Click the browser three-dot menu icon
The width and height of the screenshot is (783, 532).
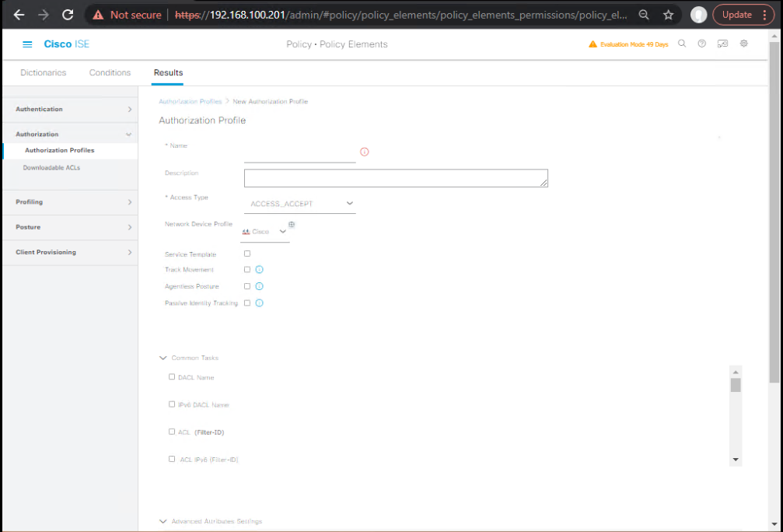(764, 15)
